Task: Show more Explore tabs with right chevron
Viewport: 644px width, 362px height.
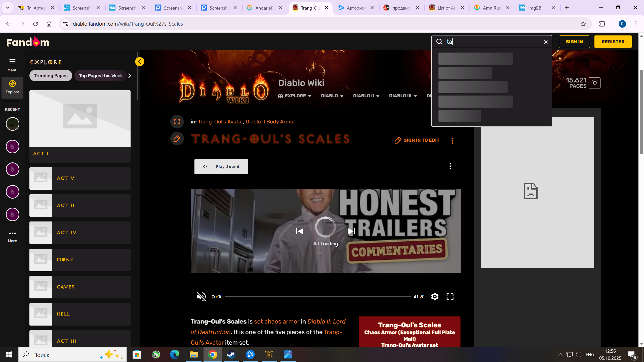Action: click(130, 76)
